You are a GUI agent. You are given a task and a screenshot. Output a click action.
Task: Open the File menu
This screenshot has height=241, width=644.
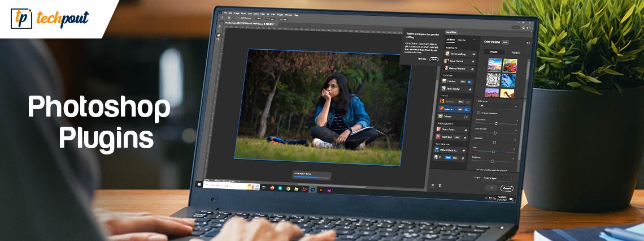point(225,13)
